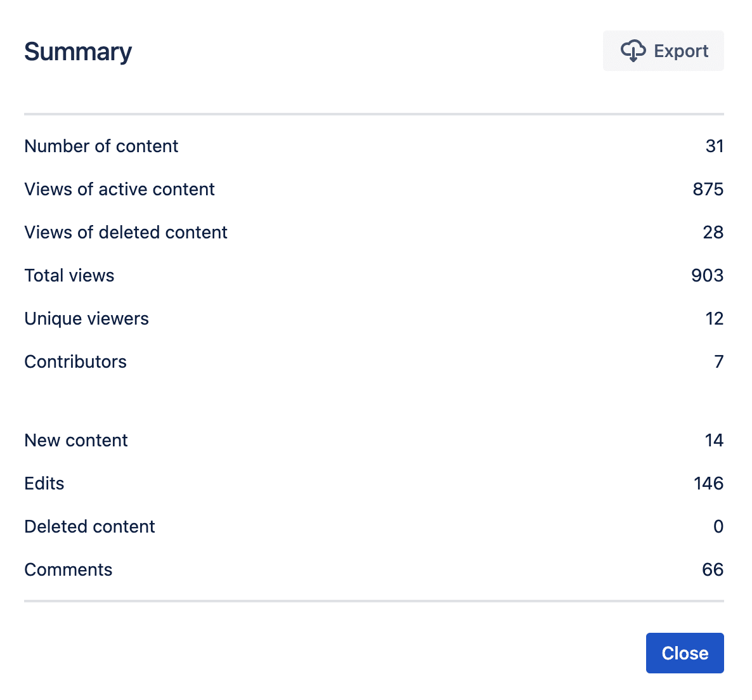
Task: Click the Summary dialog title
Action: [x=77, y=51]
